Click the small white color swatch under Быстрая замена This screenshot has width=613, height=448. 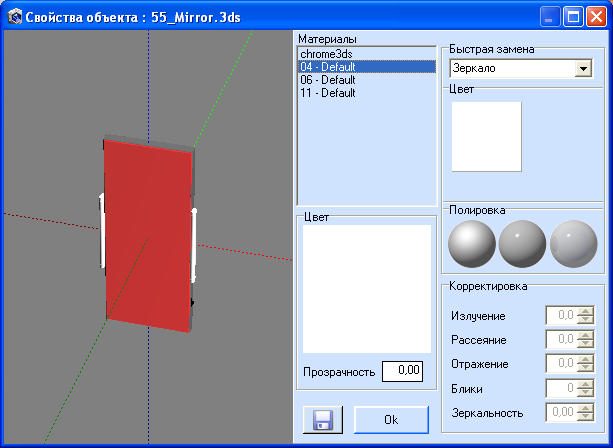click(x=486, y=136)
